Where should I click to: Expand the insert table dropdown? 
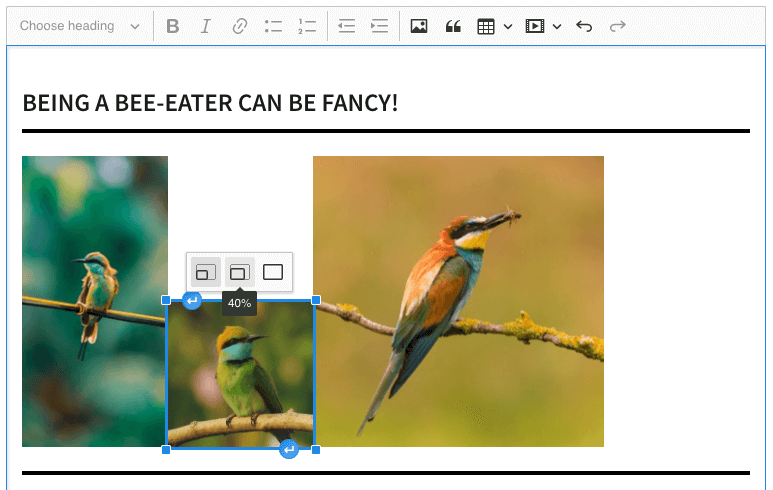508,26
